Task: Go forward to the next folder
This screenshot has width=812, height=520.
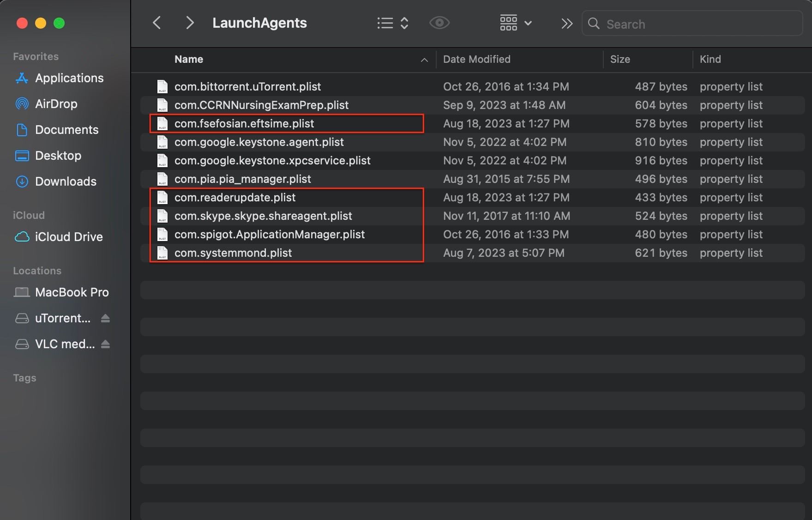Action: point(189,23)
